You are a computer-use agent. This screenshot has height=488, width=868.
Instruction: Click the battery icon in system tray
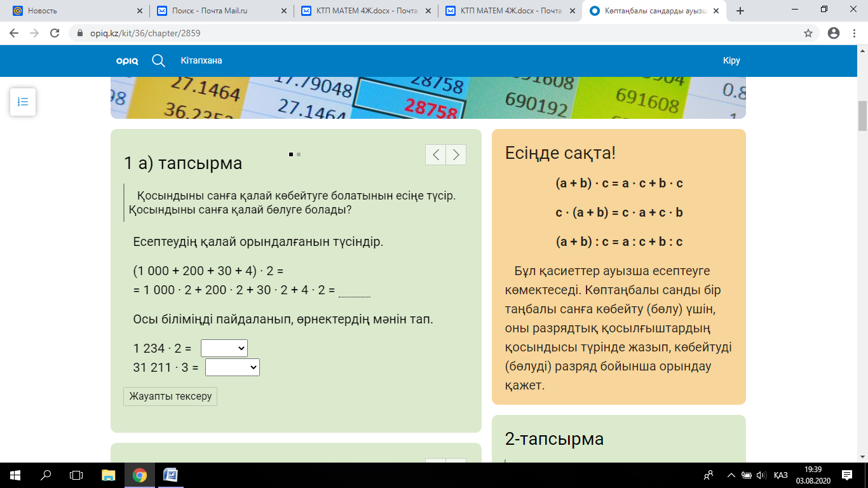pyautogui.click(x=747, y=475)
